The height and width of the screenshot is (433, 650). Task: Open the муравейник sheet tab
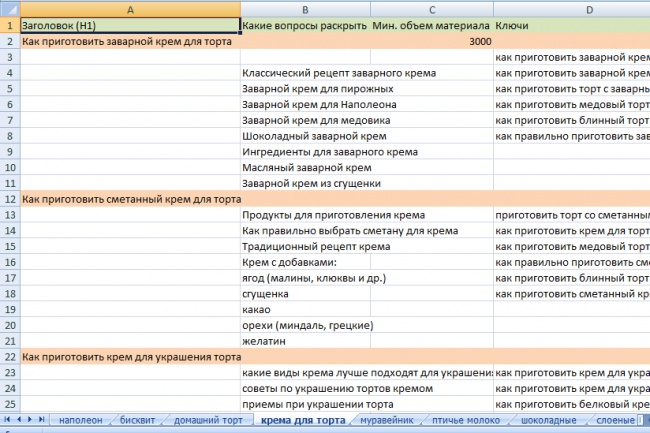pos(386,420)
